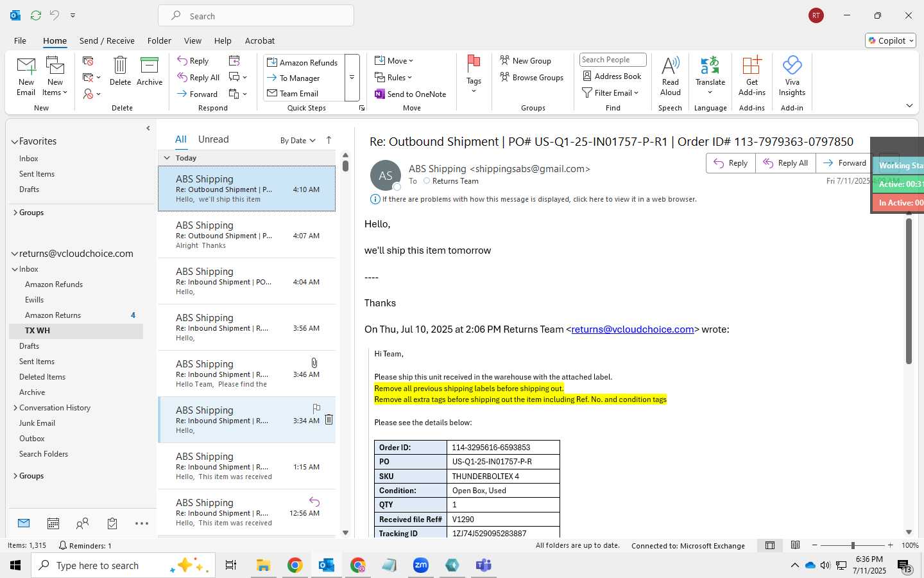Click the Undo icon in title bar

pos(55,15)
